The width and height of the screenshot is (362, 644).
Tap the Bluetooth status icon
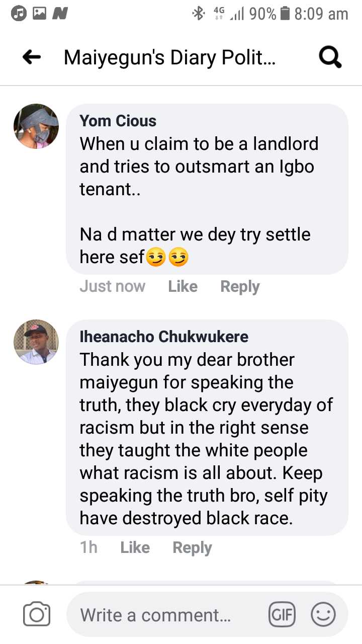(199, 14)
